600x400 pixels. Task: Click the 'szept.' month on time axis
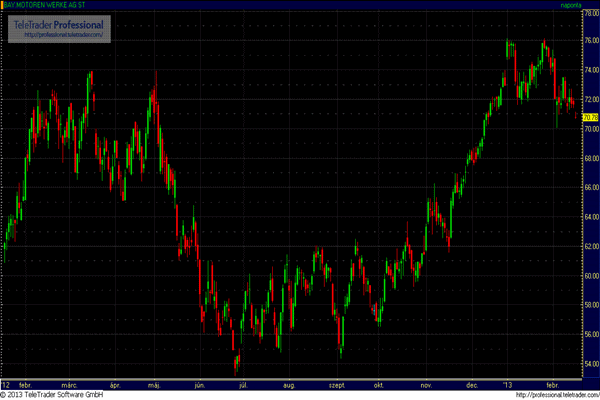[x=337, y=384]
